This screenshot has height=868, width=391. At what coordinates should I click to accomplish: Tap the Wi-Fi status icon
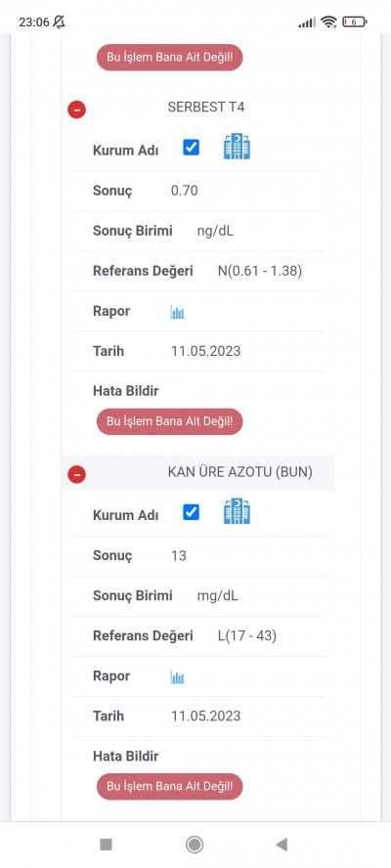tap(328, 22)
